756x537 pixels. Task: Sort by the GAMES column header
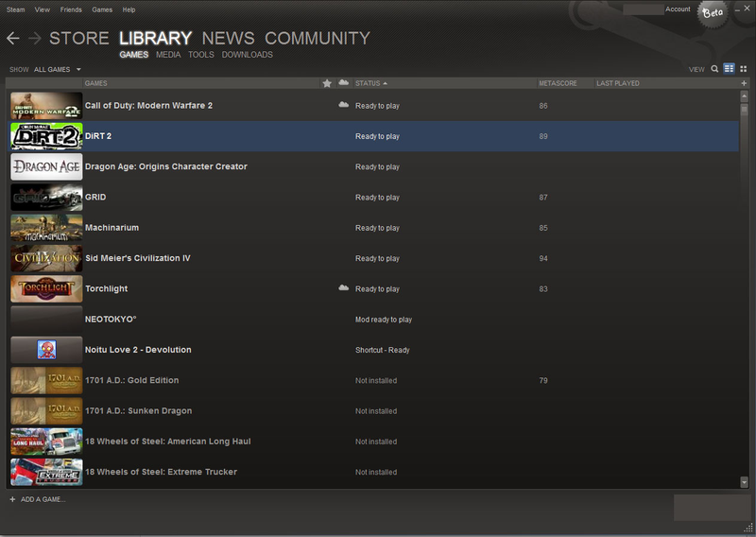[x=96, y=83]
